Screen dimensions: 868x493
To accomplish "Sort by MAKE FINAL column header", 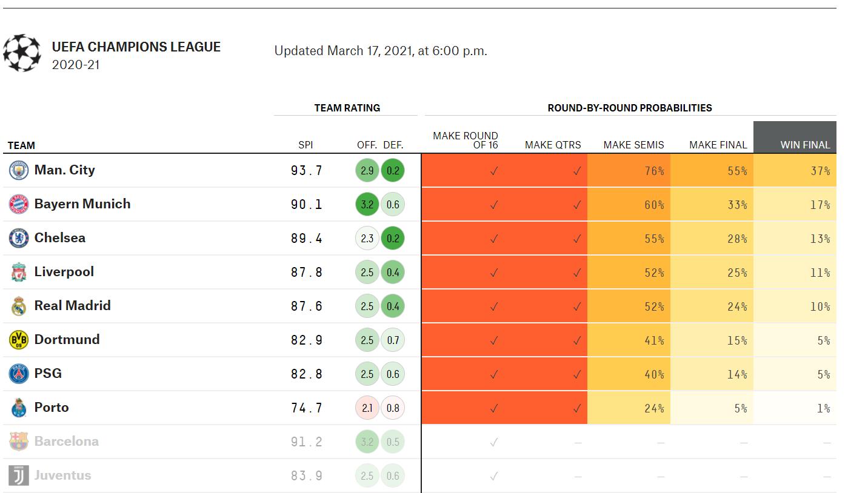I will pos(718,145).
